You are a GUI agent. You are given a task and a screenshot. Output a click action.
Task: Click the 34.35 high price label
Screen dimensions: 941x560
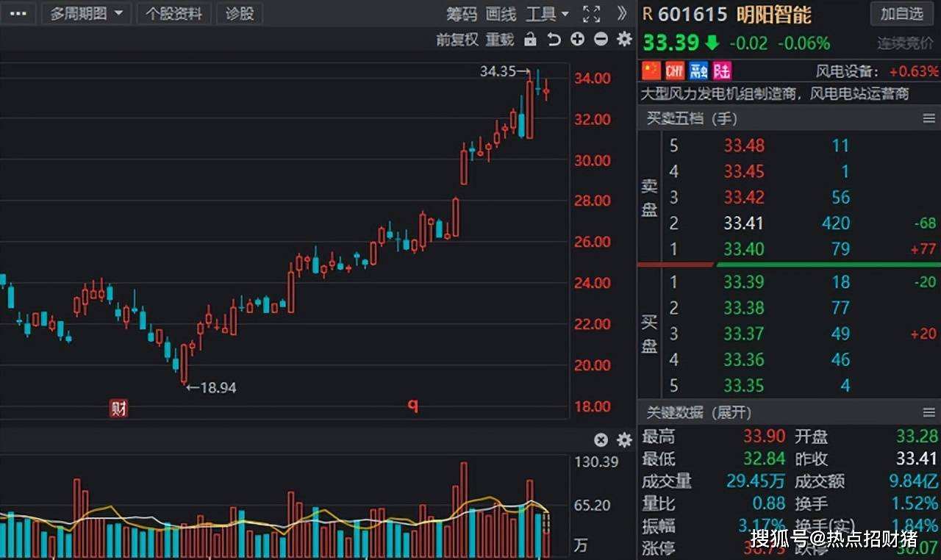(x=504, y=71)
